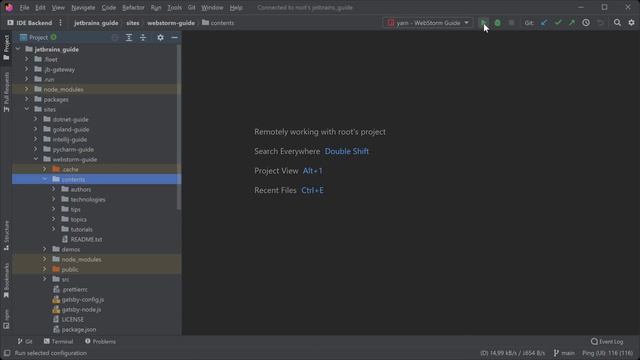This screenshot has width=640, height=360.
Task: Commit changes with Git checkmark icon
Action: click(x=558, y=23)
